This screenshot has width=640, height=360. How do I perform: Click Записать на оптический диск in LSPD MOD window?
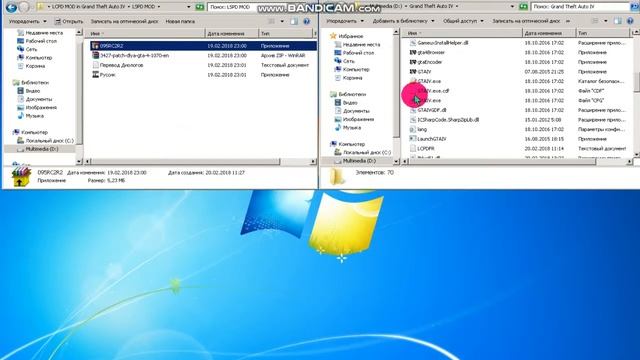click(124, 21)
